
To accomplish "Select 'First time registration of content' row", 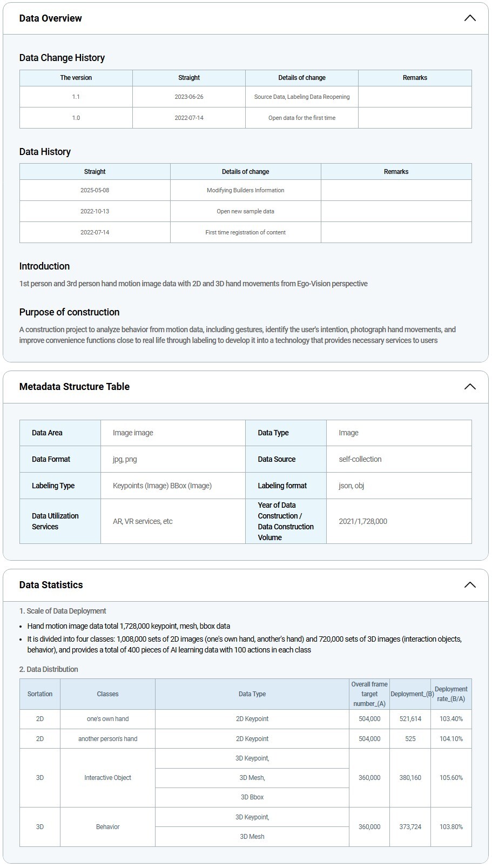I will tap(245, 232).
